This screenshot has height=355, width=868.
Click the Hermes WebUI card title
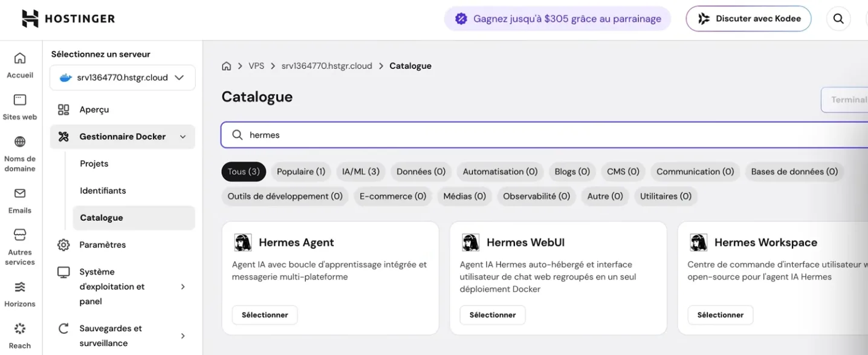[x=526, y=243]
